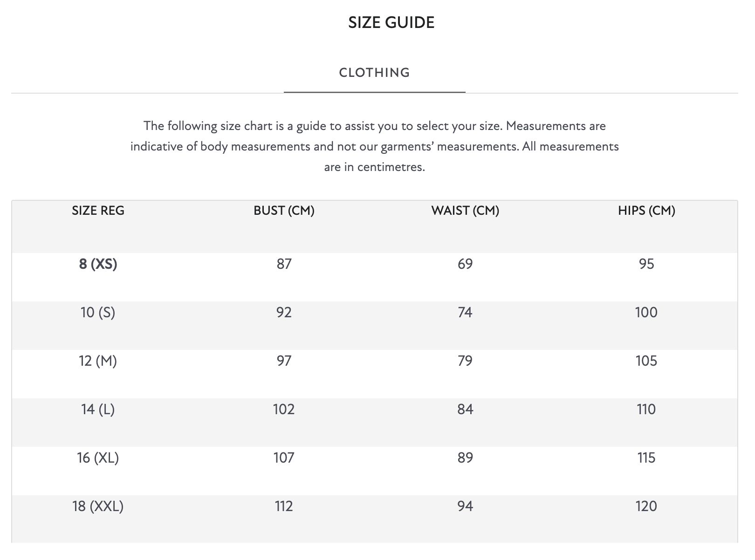Select the 10 (S) size row label
The image size is (755, 560).
(x=98, y=313)
